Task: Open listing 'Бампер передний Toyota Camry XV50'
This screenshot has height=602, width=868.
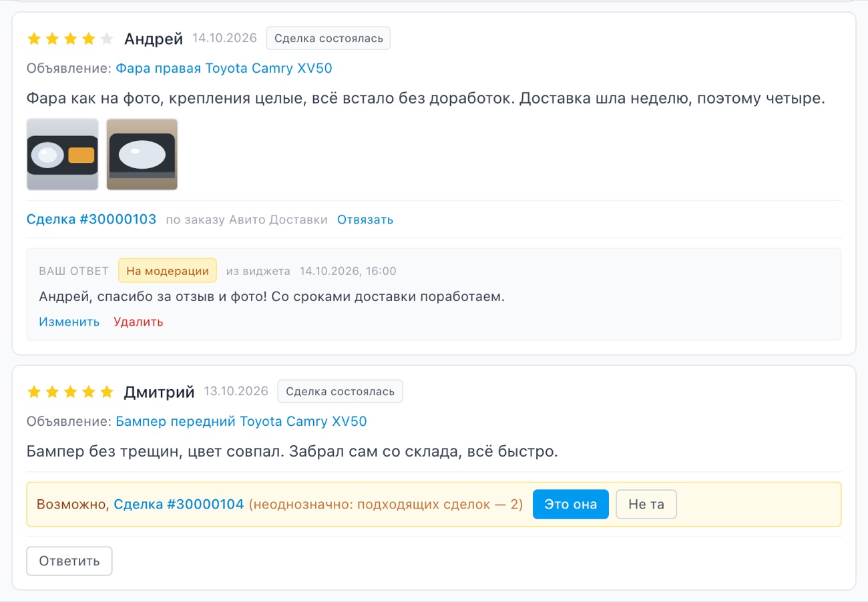Action: pyautogui.click(x=241, y=422)
